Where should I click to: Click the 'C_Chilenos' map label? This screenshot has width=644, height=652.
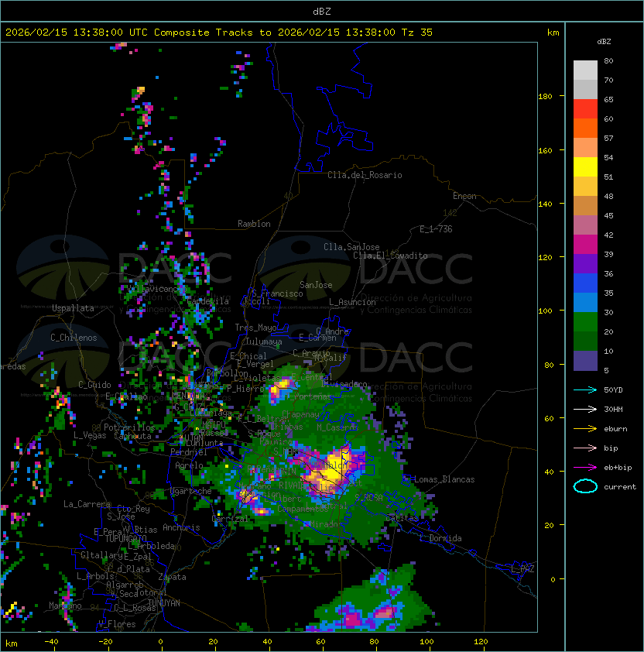pos(74,338)
